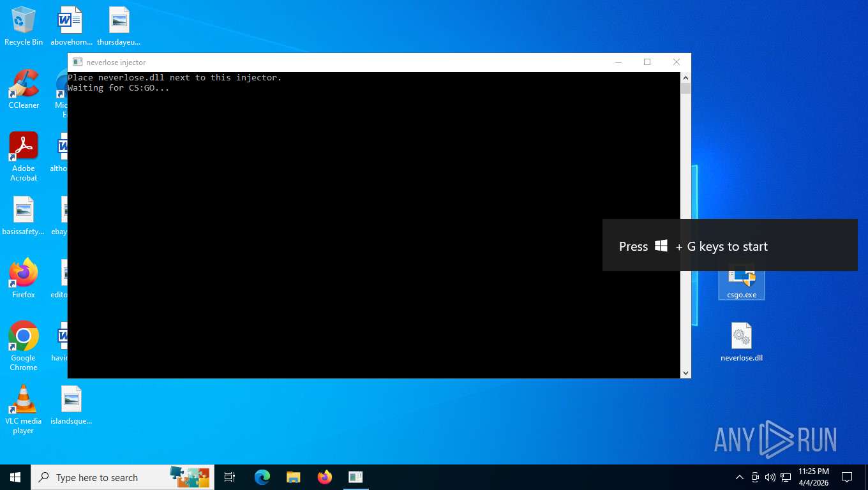This screenshot has width=868, height=490.
Task: Open the islandsque... image file icon
Action: [x=71, y=405]
